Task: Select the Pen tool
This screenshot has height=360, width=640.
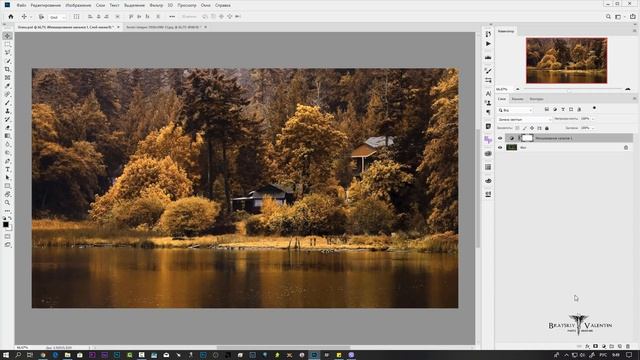Action: (7, 161)
